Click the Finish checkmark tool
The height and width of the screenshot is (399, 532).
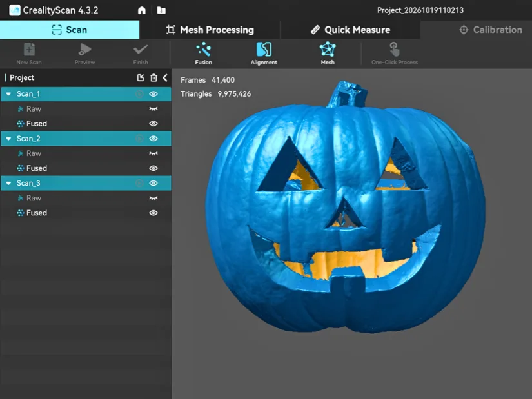[141, 54]
